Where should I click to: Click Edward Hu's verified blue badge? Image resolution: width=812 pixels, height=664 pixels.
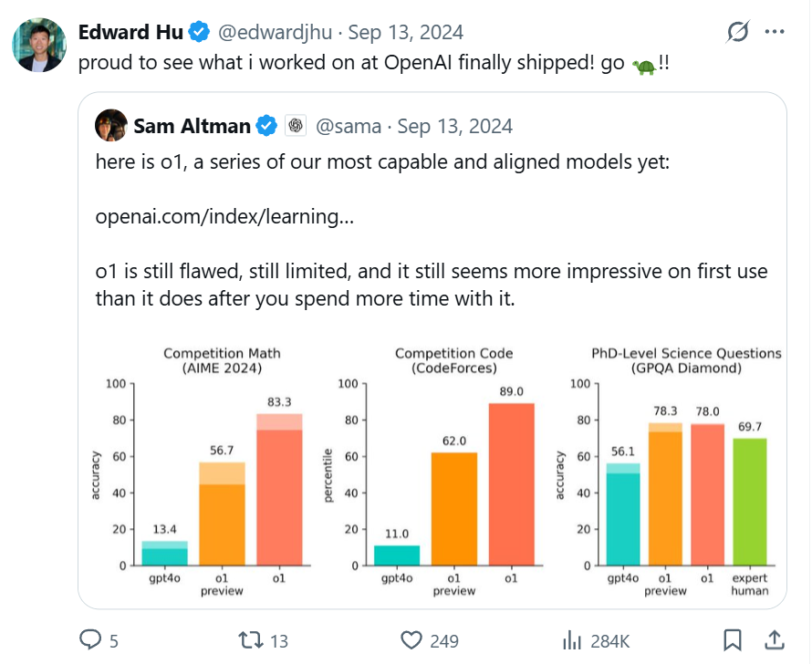[199, 32]
